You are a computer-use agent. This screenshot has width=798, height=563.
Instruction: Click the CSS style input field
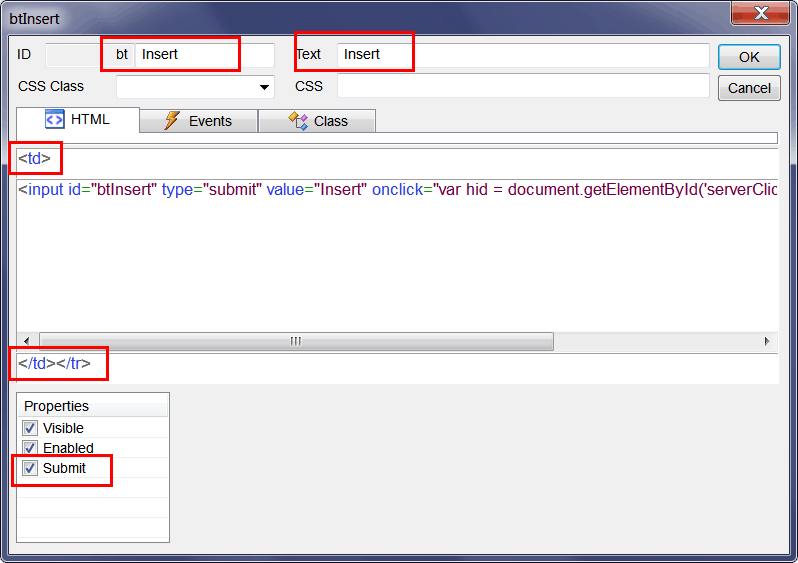coord(523,86)
